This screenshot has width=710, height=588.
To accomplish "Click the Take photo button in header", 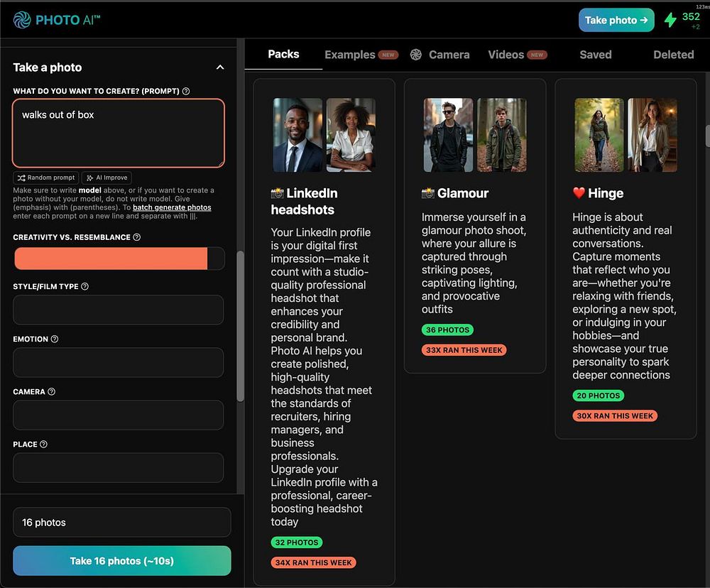I will tap(616, 20).
